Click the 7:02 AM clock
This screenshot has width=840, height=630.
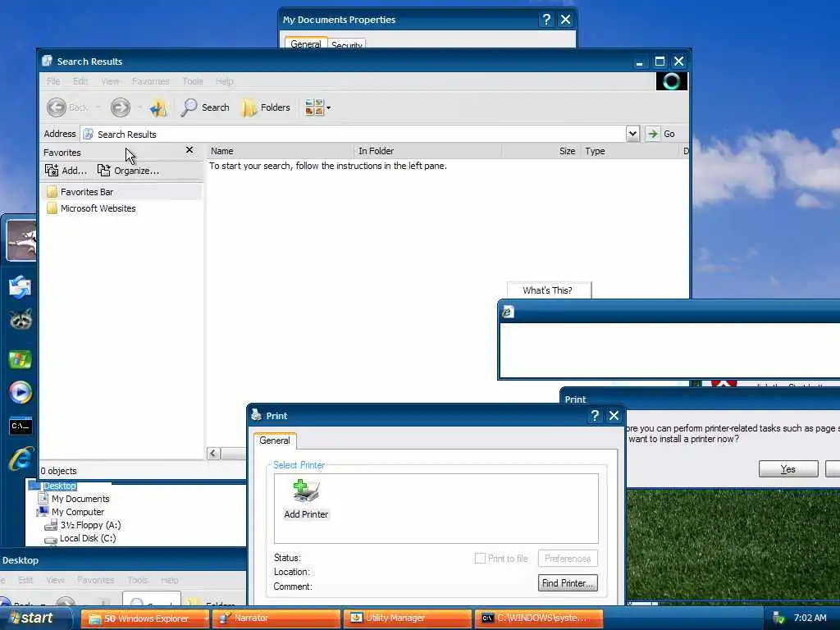click(810, 618)
